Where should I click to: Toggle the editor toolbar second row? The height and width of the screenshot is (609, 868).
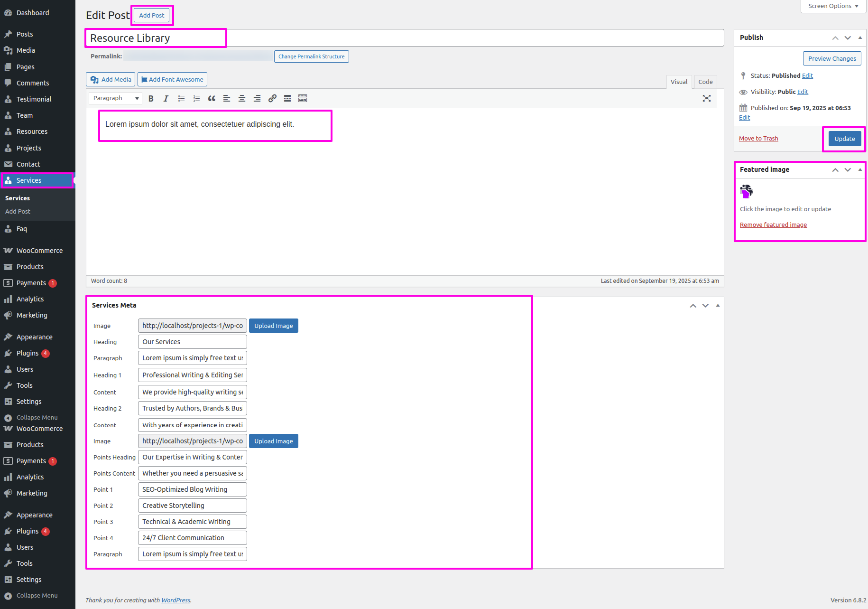coord(303,98)
